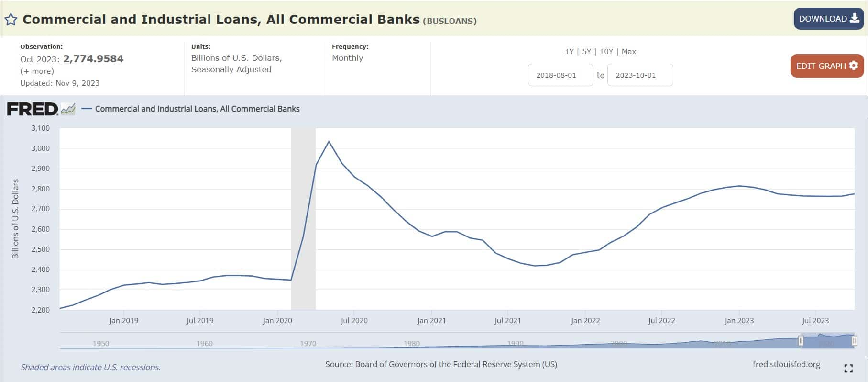The width and height of the screenshot is (868, 382).
Task: Click the Jul 2023 x-axis label
Action: tap(815, 321)
